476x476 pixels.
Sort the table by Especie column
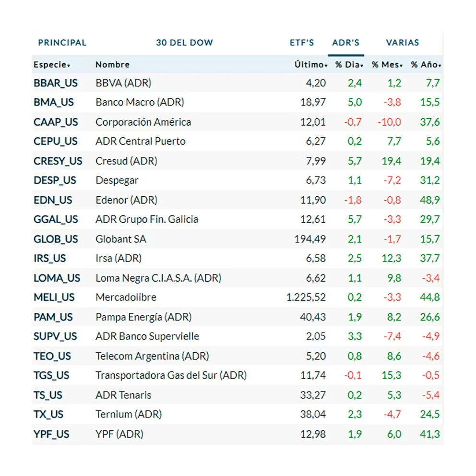pyautogui.click(x=52, y=65)
